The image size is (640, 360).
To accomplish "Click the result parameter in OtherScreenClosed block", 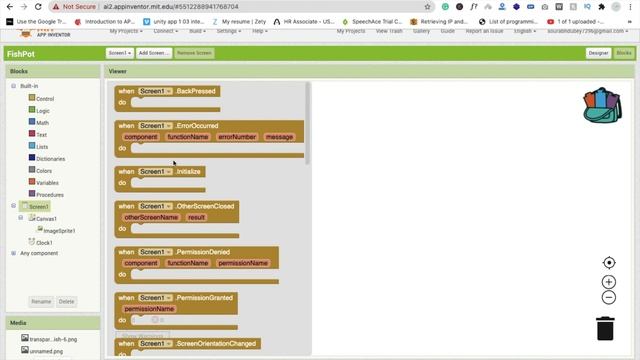I will [196, 218].
